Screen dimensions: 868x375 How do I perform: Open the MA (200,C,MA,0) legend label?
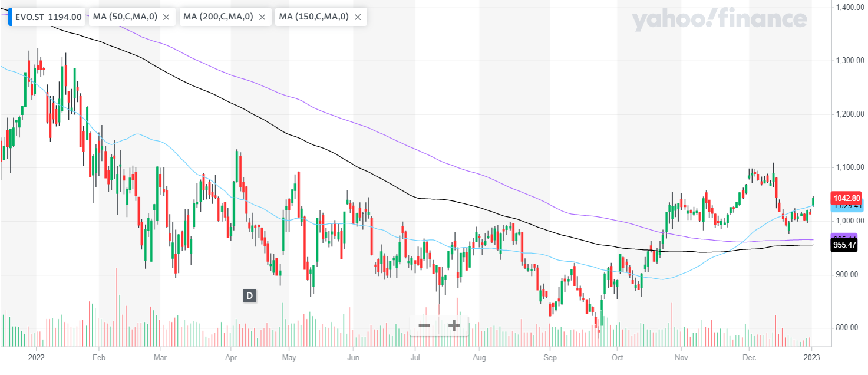point(218,17)
